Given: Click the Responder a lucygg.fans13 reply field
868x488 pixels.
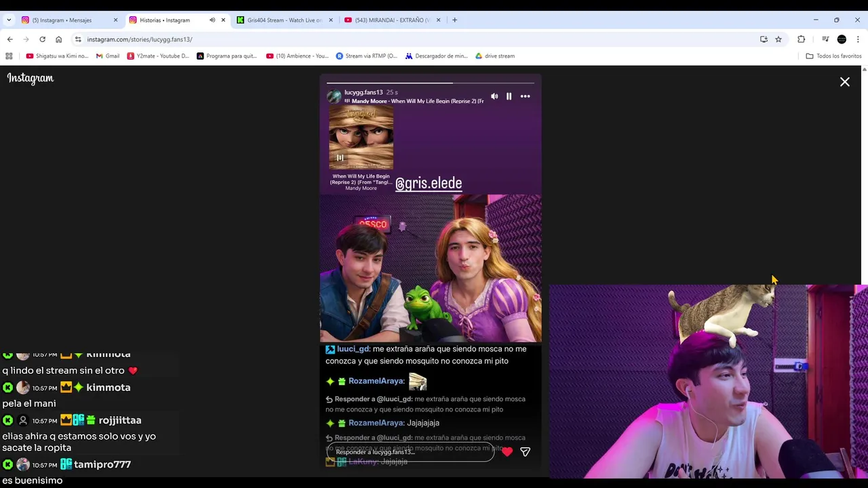Looking at the screenshot, I should coord(410,452).
